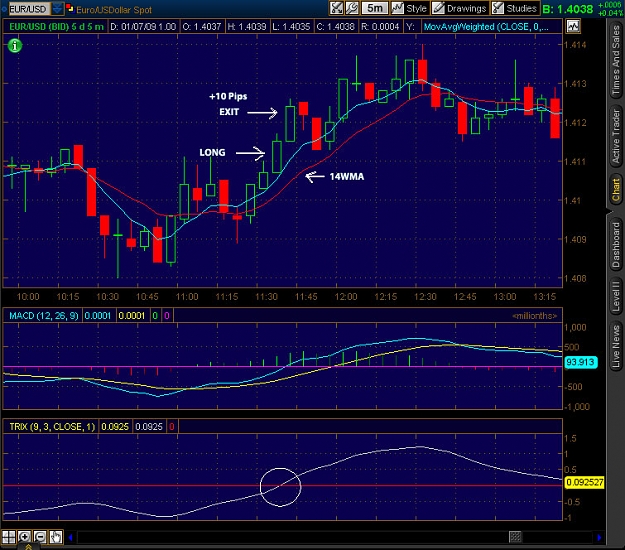Open the Studies menu
This screenshot has height=550, width=625.
click(515, 8)
